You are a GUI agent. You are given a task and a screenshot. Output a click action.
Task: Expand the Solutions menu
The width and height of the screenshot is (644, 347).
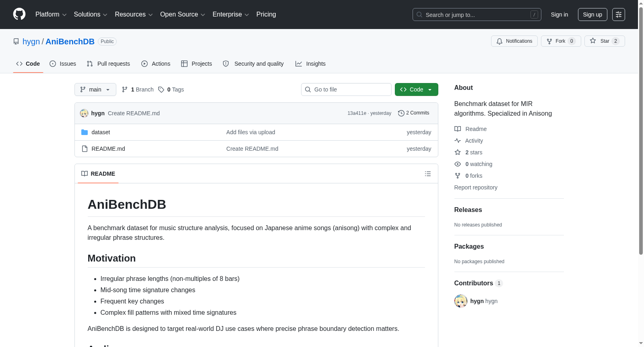point(91,15)
